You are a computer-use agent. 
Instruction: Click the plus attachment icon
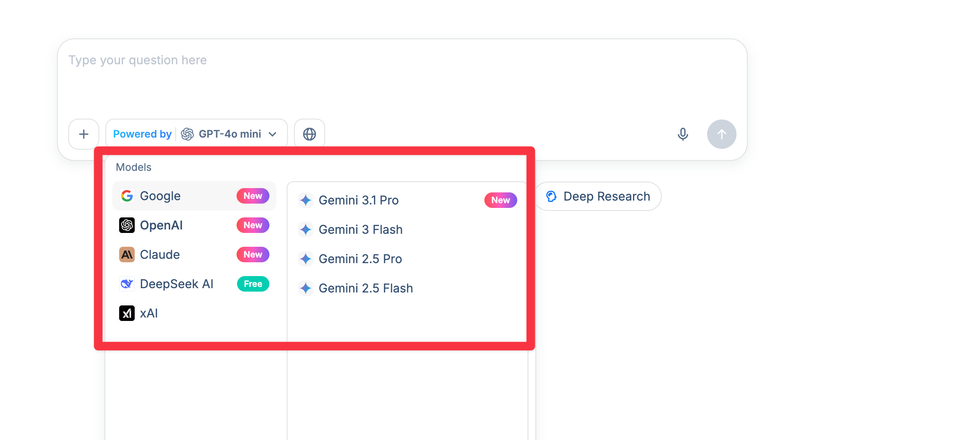84,134
